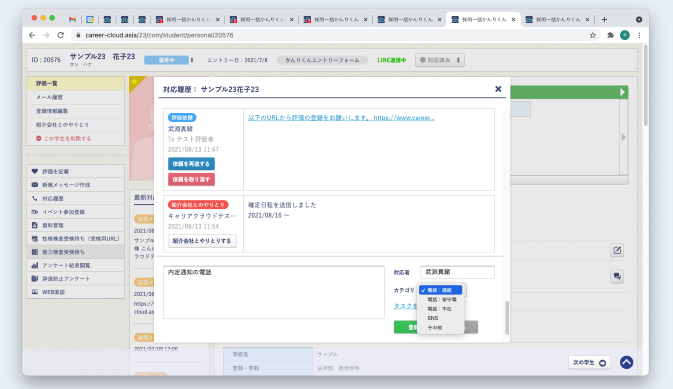Open the browser extensions puzzle icon
This screenshot has height=389, width=673.
click(610, 35)
